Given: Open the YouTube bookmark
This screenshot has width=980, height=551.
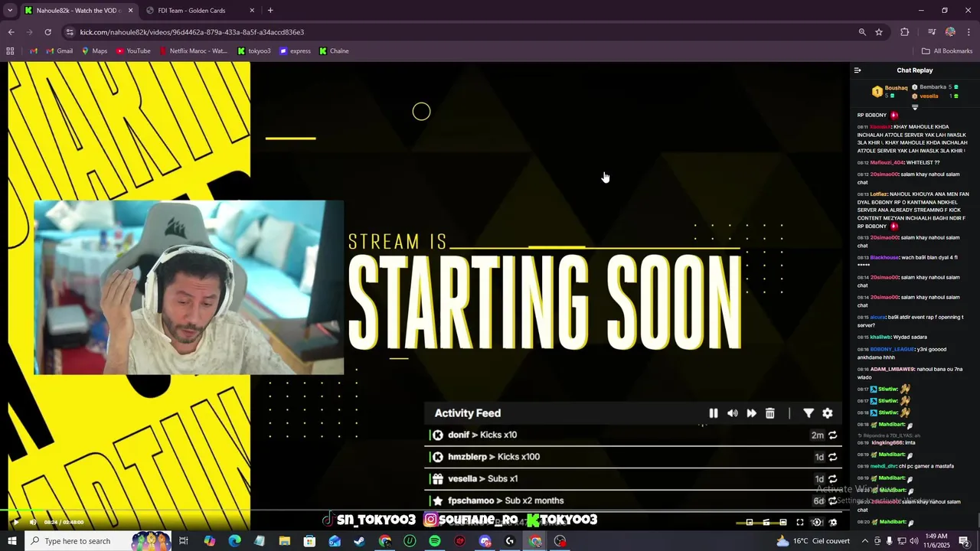Looking at the screenshot, I should (x=133, y=51).
